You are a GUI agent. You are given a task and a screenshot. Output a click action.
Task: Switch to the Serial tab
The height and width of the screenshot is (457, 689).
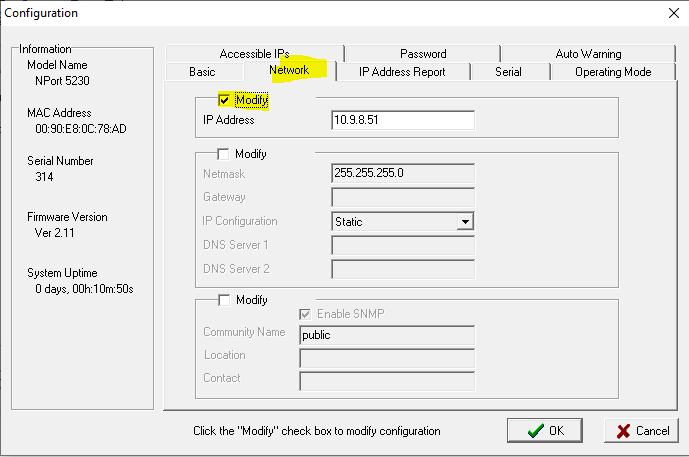508,72
